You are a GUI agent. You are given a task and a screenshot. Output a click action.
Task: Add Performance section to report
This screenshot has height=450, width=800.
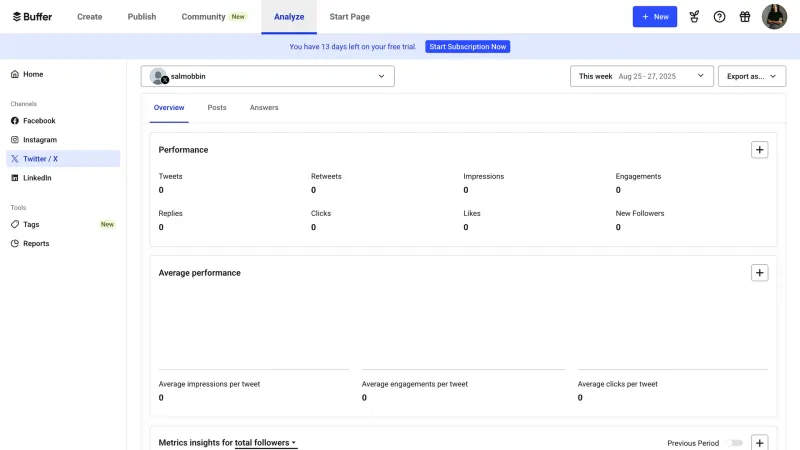coord(759,149)
